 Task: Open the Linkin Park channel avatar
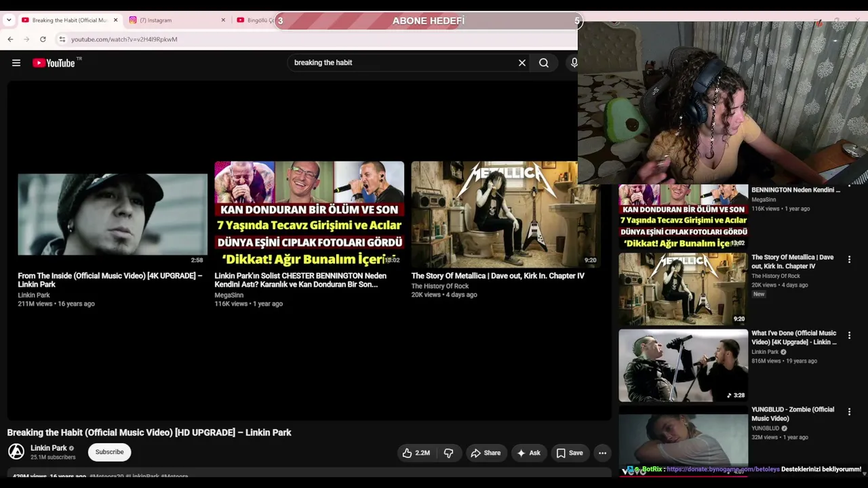coord(16,451)
